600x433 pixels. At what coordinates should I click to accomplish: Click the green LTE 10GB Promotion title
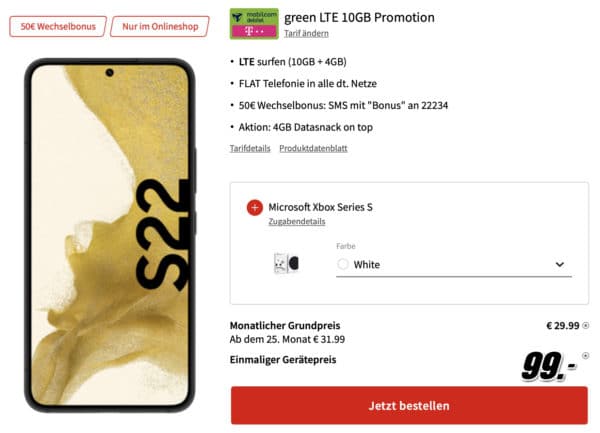tap(359, 17)
